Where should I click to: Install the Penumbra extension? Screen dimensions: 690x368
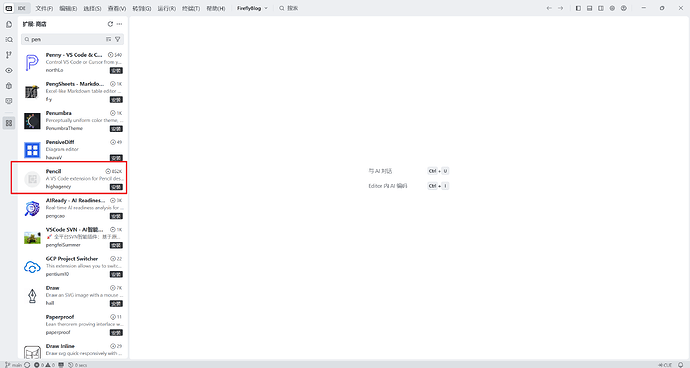tap(116, 129)
